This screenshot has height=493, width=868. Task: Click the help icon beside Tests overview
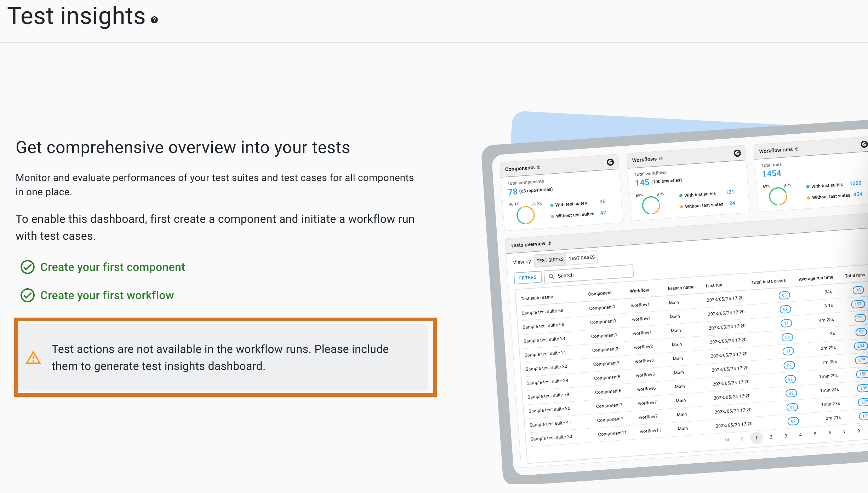click(549, 244)
